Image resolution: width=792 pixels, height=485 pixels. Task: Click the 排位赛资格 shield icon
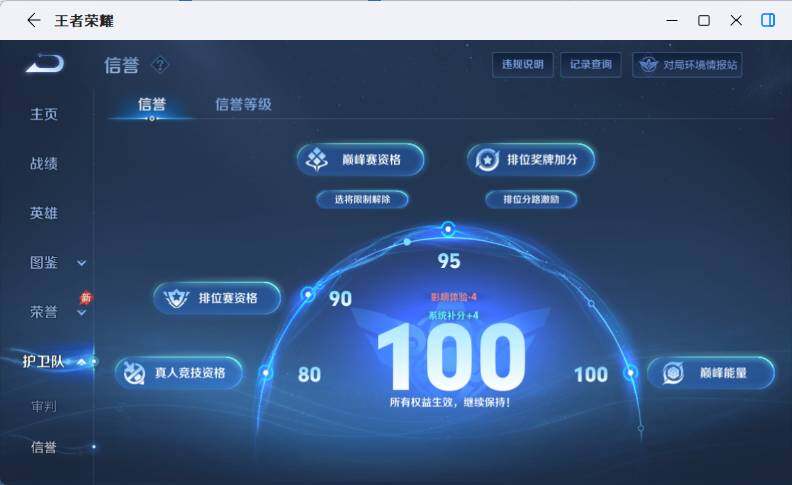(176, 299)
